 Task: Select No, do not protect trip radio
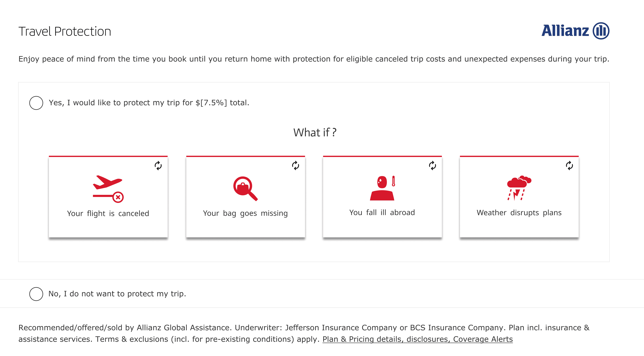click(x=36, y=294)
